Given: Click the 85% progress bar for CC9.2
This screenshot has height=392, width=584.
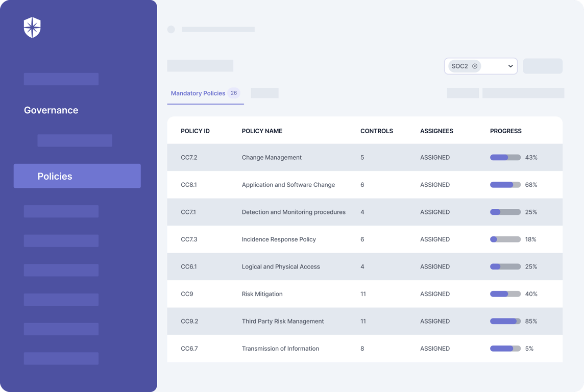Looking at the screenshot, I should 505,321.
